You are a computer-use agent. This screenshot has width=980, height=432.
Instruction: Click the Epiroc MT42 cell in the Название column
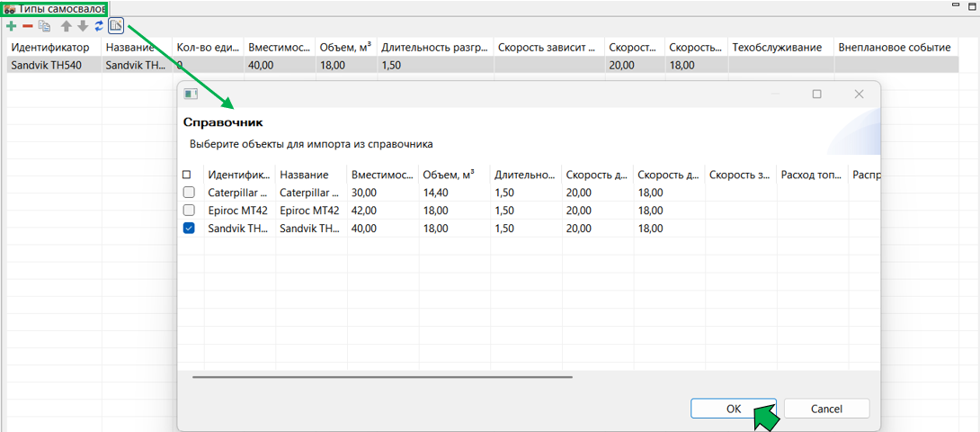pyautogui.click(x=311, y=211)
